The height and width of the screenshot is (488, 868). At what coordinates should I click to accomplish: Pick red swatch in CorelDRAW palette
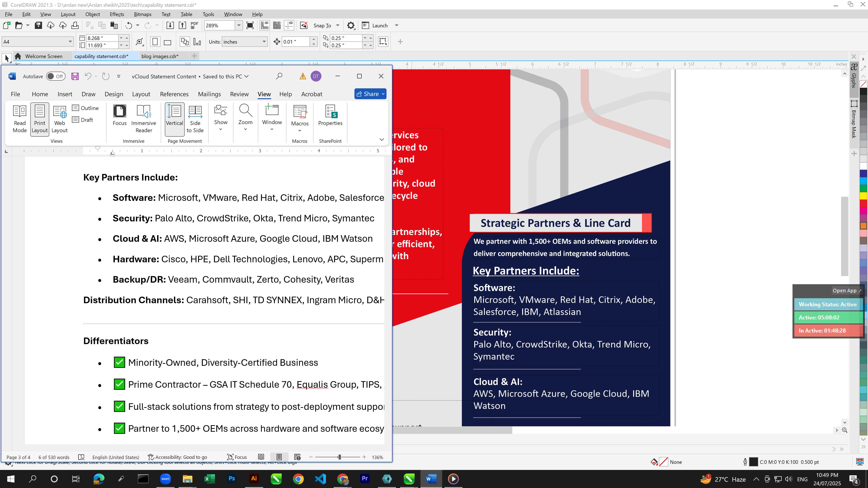click(x=863, y=203)
